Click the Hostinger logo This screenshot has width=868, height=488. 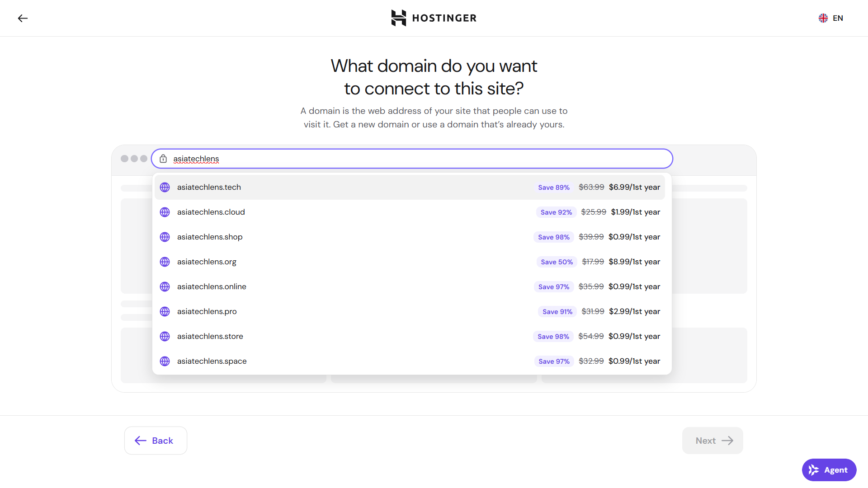pyautogui.click(x=434, y=18)
